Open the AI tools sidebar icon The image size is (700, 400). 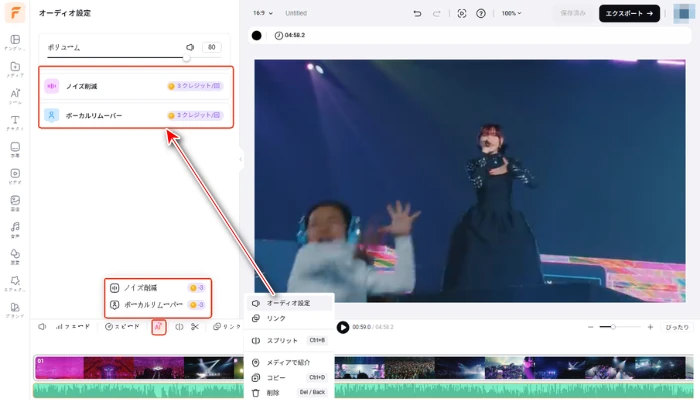click(x=15, y=96)
